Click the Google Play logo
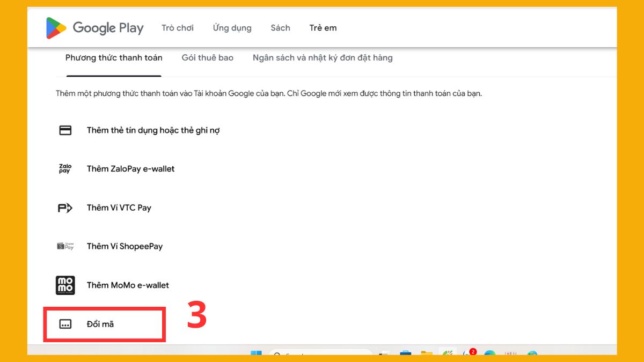The height and width of the screenshot is (362, 644). point(94,28)
